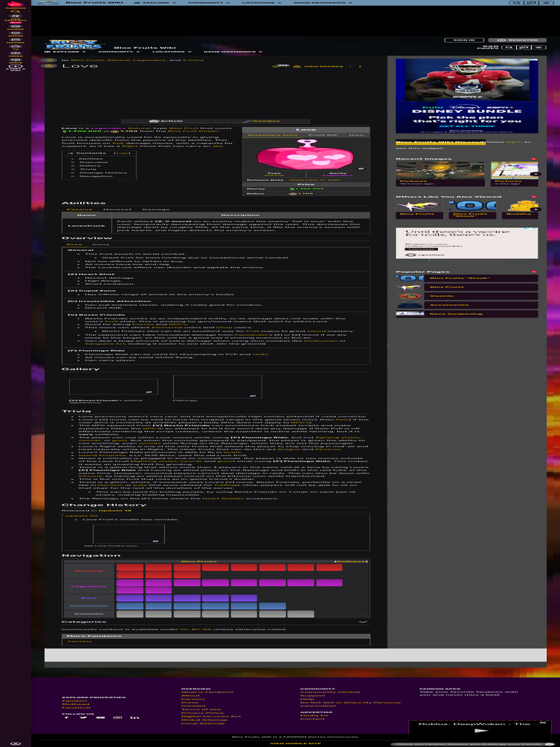Open the Explore dropdown in wiki navigation
The width and height of the screenshot is (560, 747).
click(63, 52)
